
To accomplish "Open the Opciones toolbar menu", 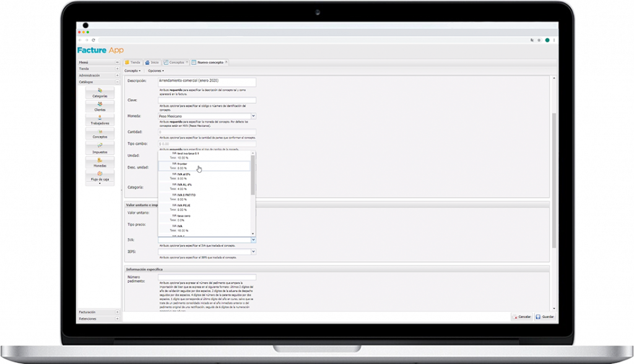I will 155,71.
